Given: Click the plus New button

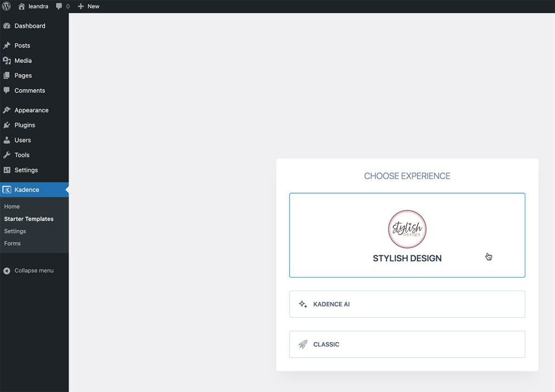Looking at the screenshot, I should (x=88, y=7).
